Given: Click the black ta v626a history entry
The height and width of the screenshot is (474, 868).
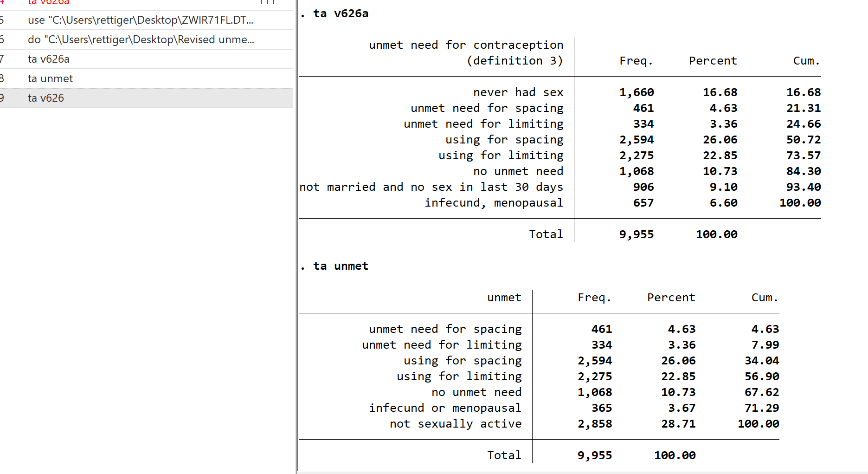Looking at the screenshot, I should click(x=49, y=59).
